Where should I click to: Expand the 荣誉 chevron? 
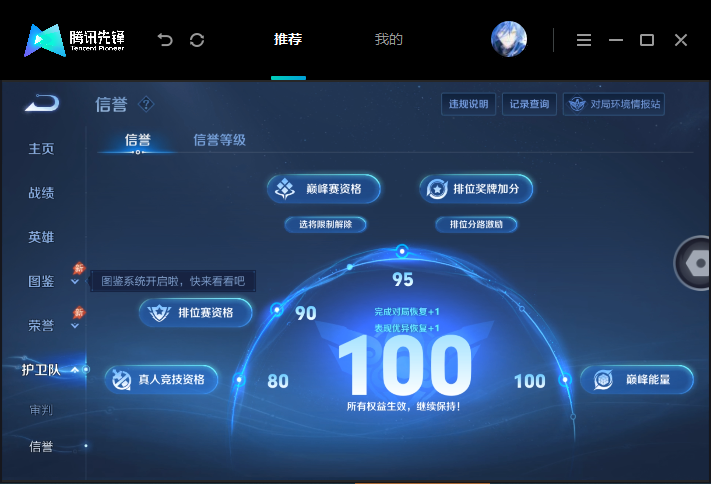point(75,326)
